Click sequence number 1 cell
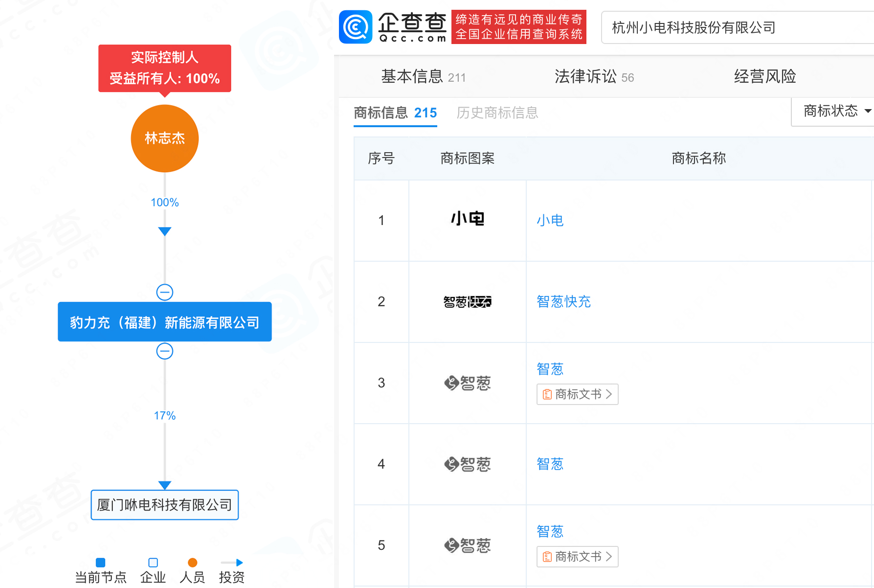The width and height of the screenshot is (874, 588). (381, 221)
